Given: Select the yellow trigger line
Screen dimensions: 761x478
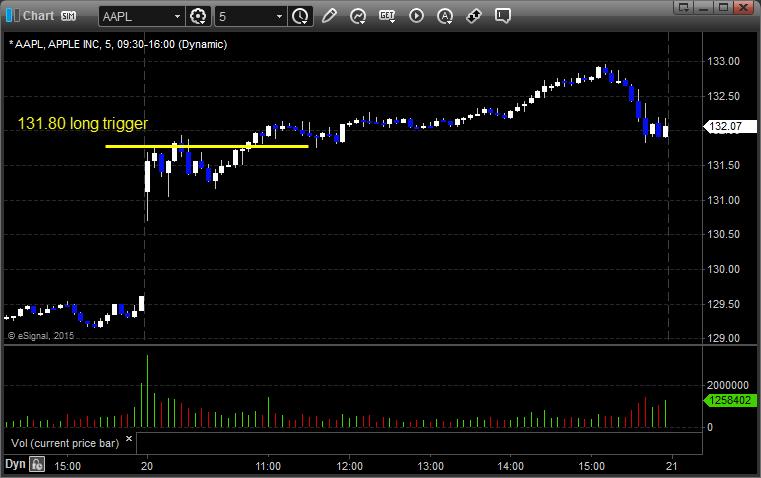Looking at the screenshot, I should tap(207, 146).
